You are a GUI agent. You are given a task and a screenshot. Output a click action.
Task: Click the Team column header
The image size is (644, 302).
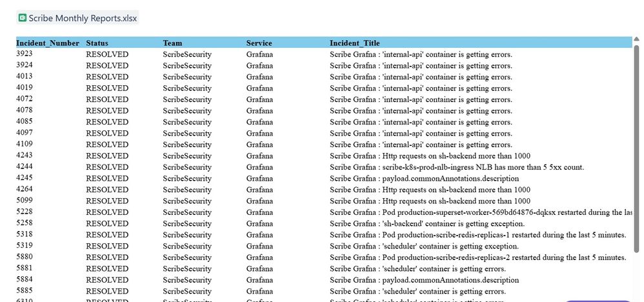coord(172,43)
